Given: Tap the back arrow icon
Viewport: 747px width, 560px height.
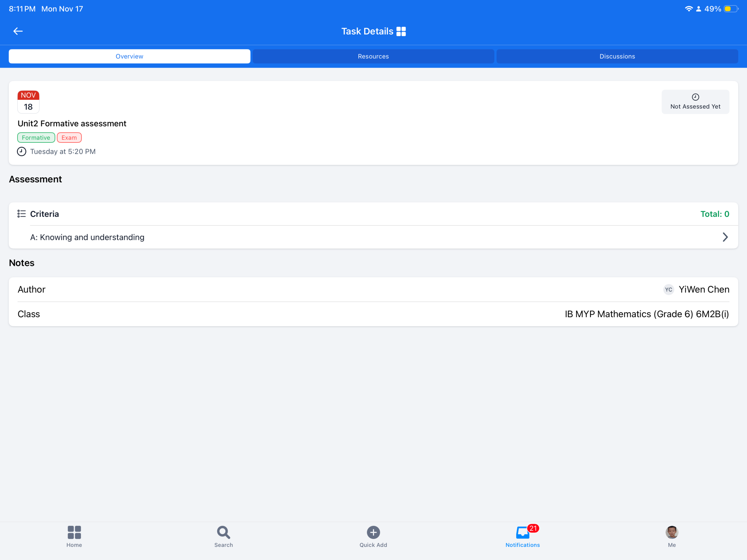Looking at the screenshot, I should tap(18, 31).
